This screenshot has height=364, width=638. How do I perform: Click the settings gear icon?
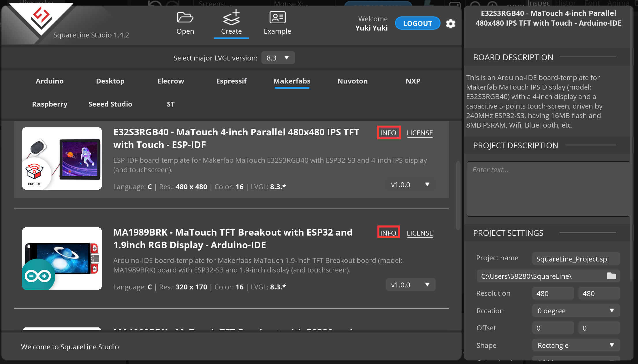click(451, 24)
